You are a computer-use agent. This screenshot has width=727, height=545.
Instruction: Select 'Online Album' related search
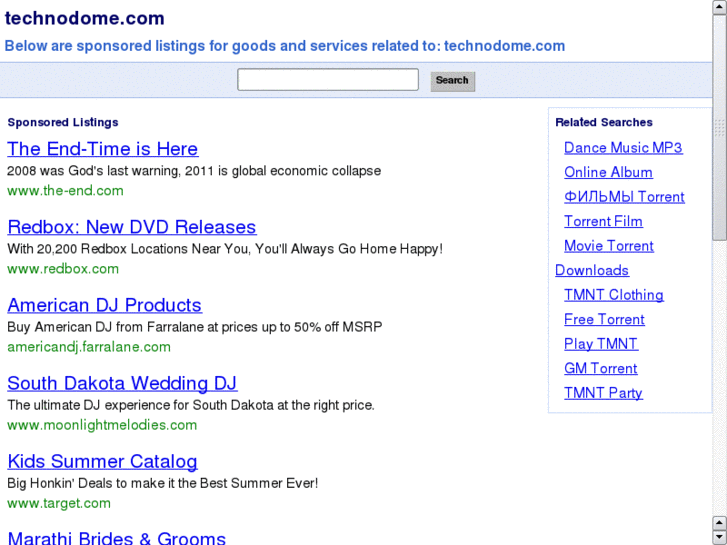coord(608,172)
